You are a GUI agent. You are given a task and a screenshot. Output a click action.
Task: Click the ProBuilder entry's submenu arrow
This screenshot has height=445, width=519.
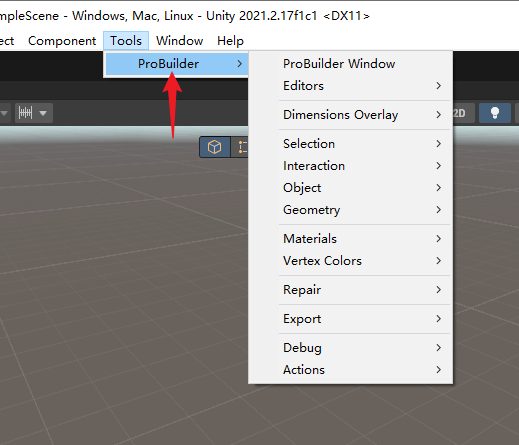[x=240, y=64]
